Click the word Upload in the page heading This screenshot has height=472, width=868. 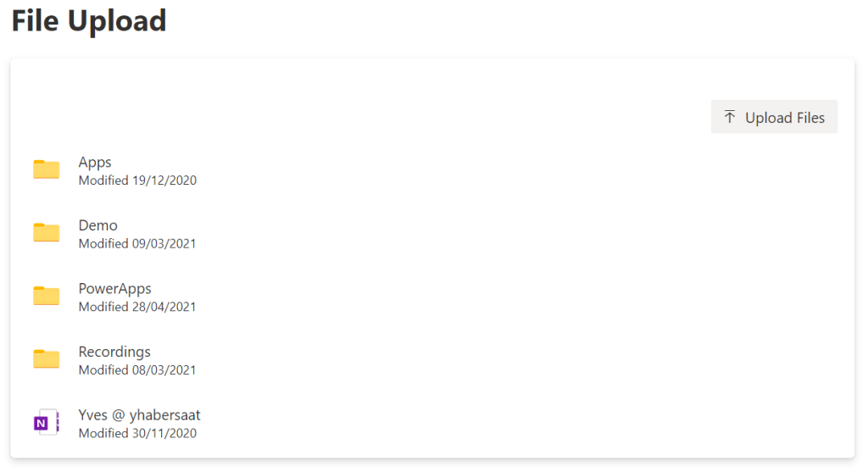pos(116,20)
